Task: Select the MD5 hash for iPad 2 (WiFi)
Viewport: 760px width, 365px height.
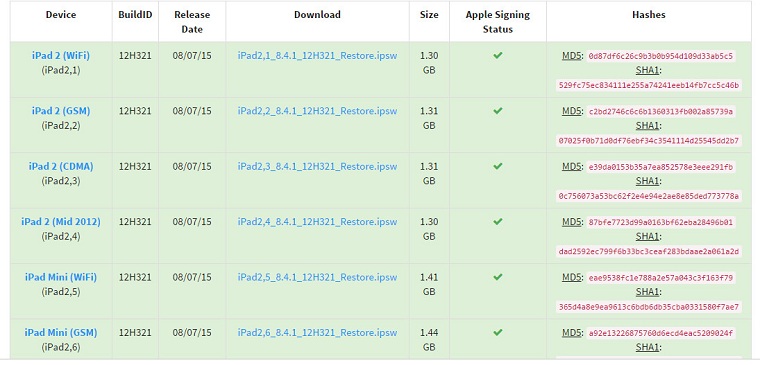Action: point(661,56)
